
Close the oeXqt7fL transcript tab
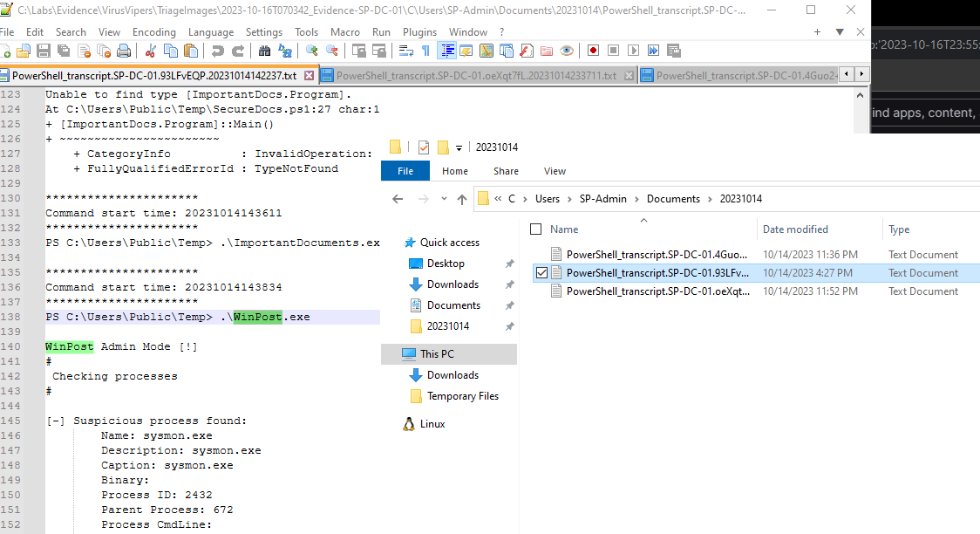point(629,76)
